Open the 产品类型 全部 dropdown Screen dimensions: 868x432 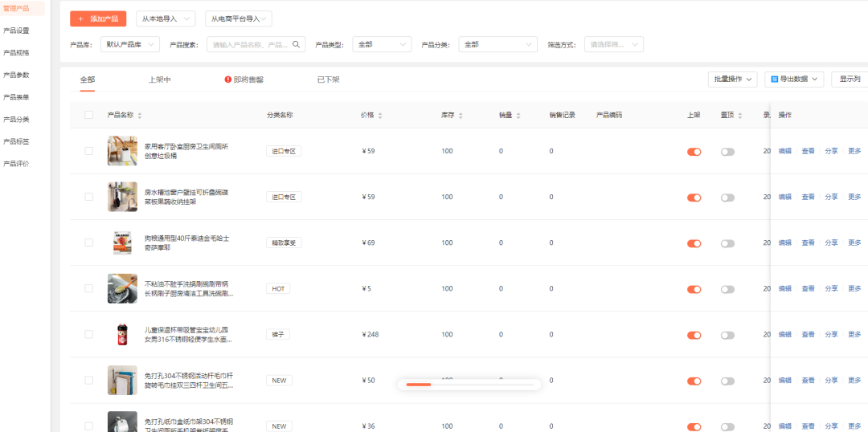click(382, 44)
